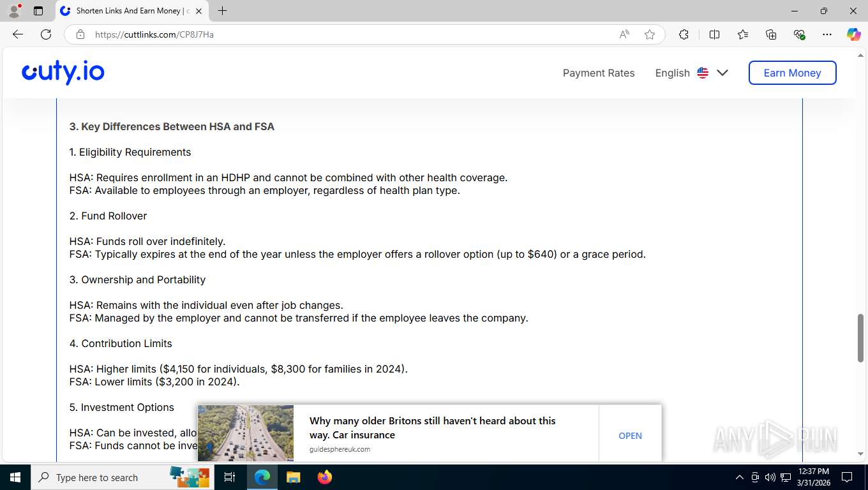868x490 pixels.
Task: Click text FSA: Lower limits ($3,200 in 2024)
Action: [x=154, y=382]
